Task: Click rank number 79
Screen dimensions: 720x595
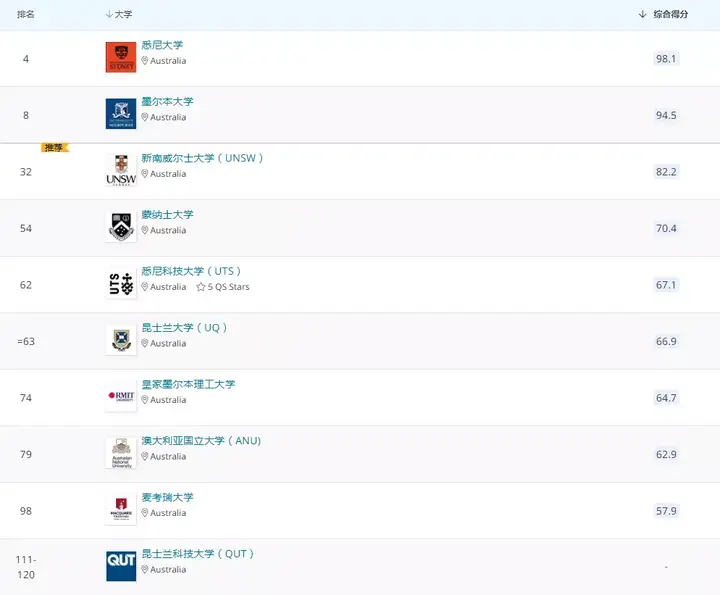Action: coord(26,454)
